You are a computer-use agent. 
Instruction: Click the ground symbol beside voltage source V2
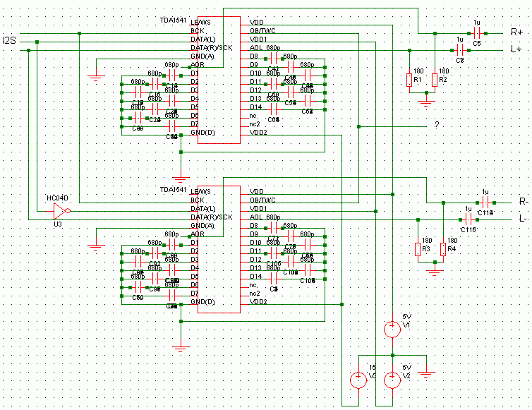point(426,373)
